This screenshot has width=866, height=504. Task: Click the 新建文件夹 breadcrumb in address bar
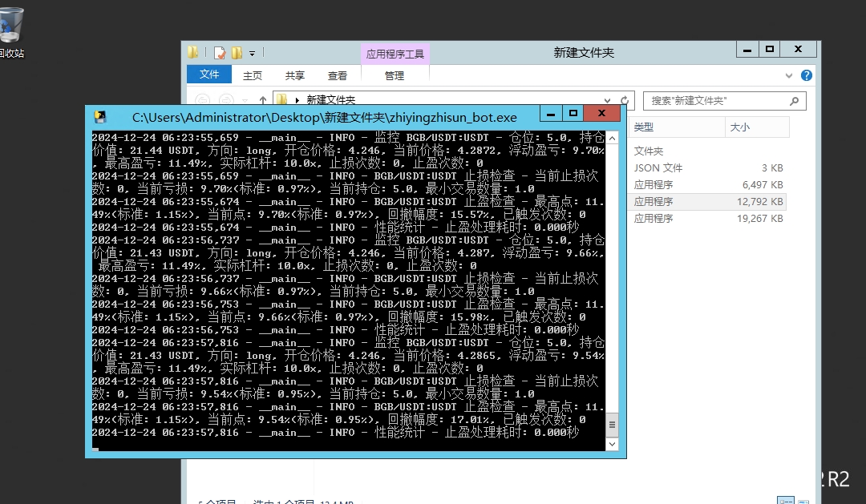point(331,100)
